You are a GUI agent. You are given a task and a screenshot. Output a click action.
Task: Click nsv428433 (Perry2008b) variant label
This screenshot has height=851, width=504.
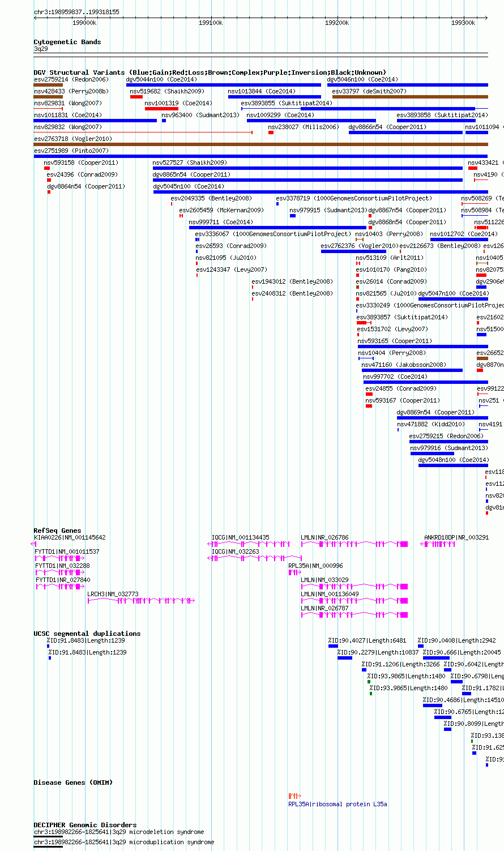point(71,91)
